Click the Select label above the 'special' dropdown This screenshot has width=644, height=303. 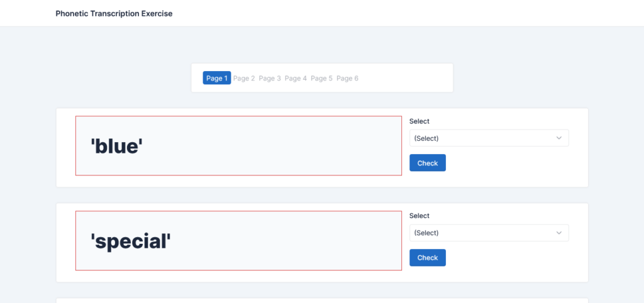click(419, 216)
